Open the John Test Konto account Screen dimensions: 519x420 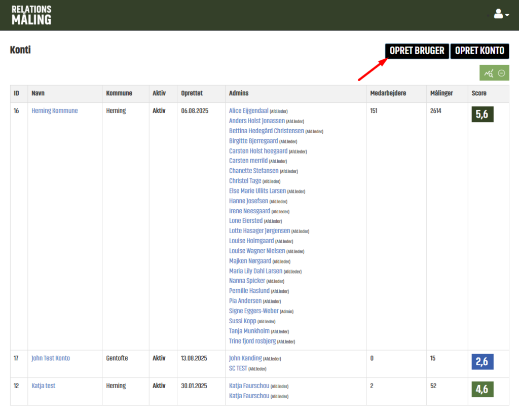[51, 358]
